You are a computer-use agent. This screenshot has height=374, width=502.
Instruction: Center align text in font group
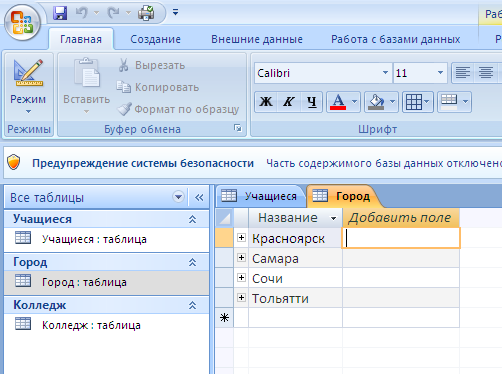(x=485, y=73)
